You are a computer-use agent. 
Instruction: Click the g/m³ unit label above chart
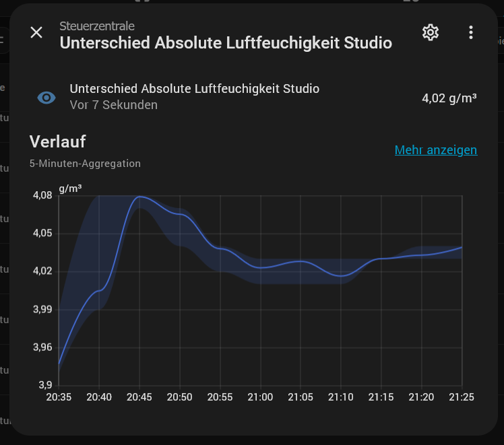[70, 189]
